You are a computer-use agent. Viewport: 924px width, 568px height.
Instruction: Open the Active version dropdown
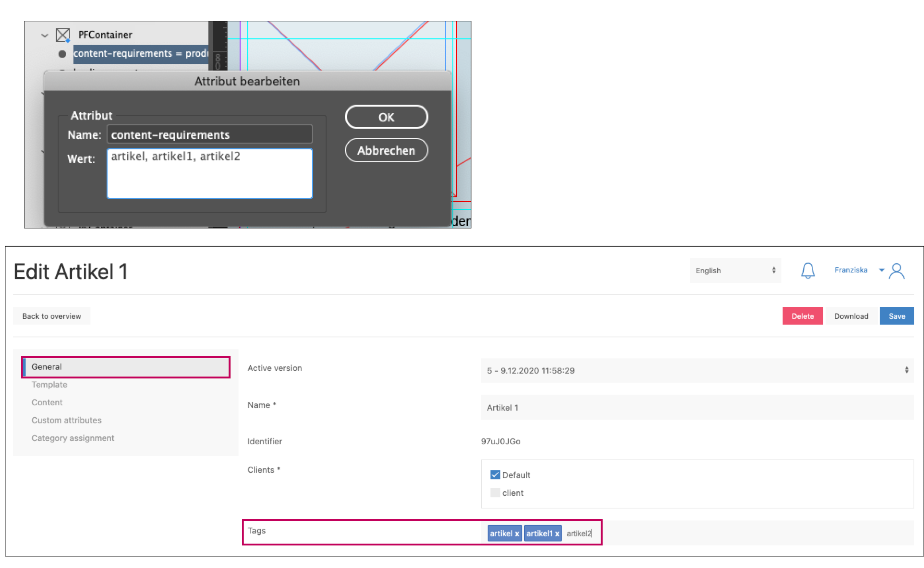697,370
